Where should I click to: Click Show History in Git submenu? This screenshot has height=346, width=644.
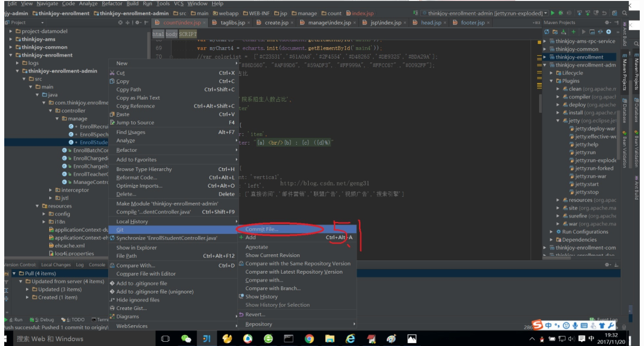click(x=297, y=296)
